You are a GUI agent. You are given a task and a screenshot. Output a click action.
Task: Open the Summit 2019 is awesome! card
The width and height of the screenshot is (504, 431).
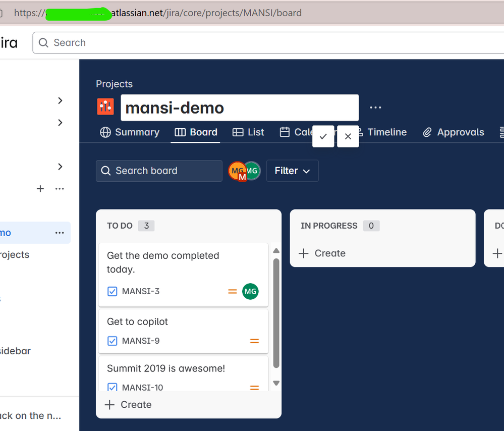[183, 374]
